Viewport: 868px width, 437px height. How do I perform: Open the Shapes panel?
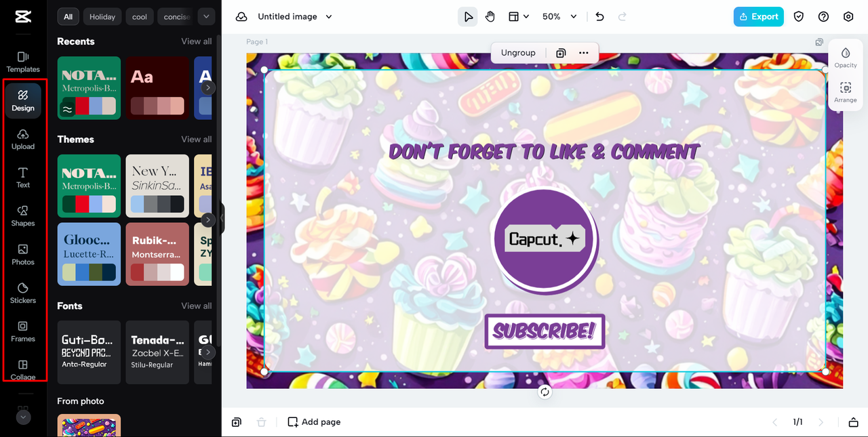(23, 216)
